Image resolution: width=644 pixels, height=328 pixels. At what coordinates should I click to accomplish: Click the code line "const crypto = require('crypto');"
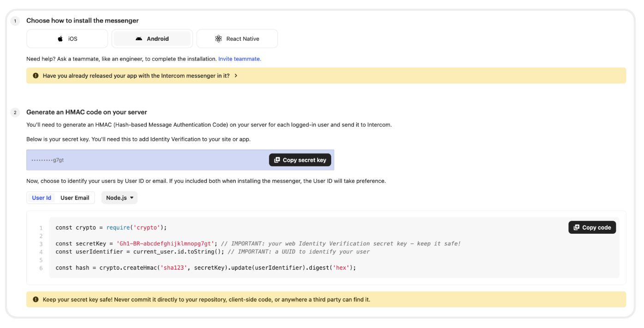(x=111, y=227)
